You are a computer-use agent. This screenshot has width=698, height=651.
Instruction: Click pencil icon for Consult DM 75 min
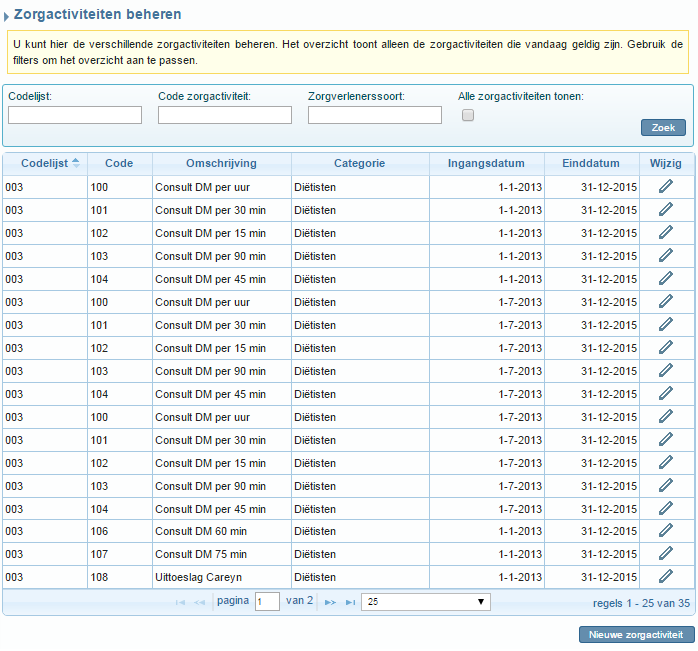666,554
